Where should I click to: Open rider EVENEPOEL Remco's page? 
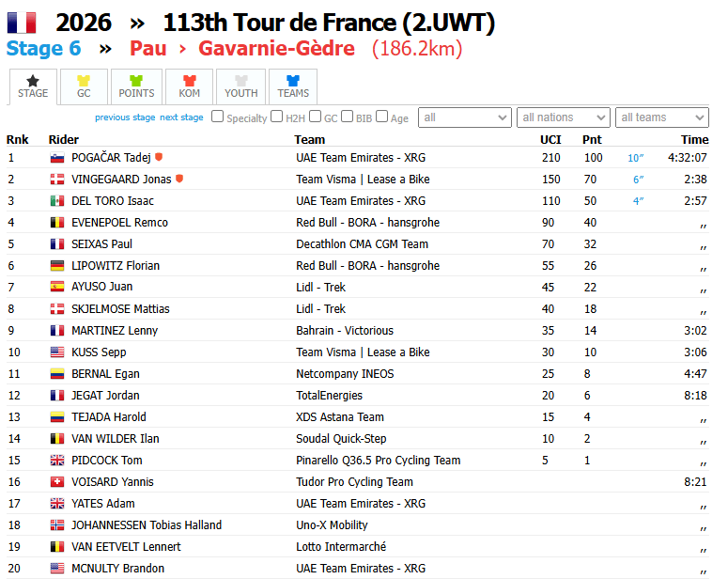tap(120, 223)
